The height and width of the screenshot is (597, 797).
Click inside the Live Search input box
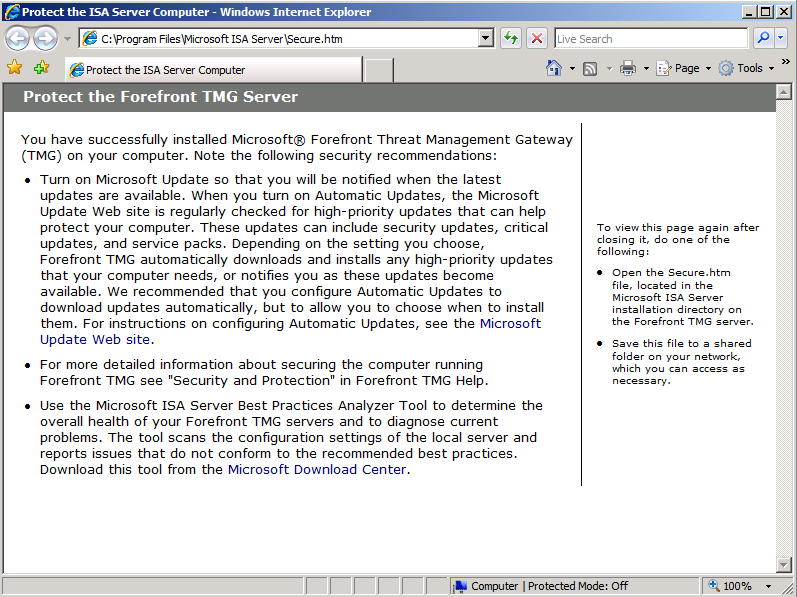[x=650, y=38]
